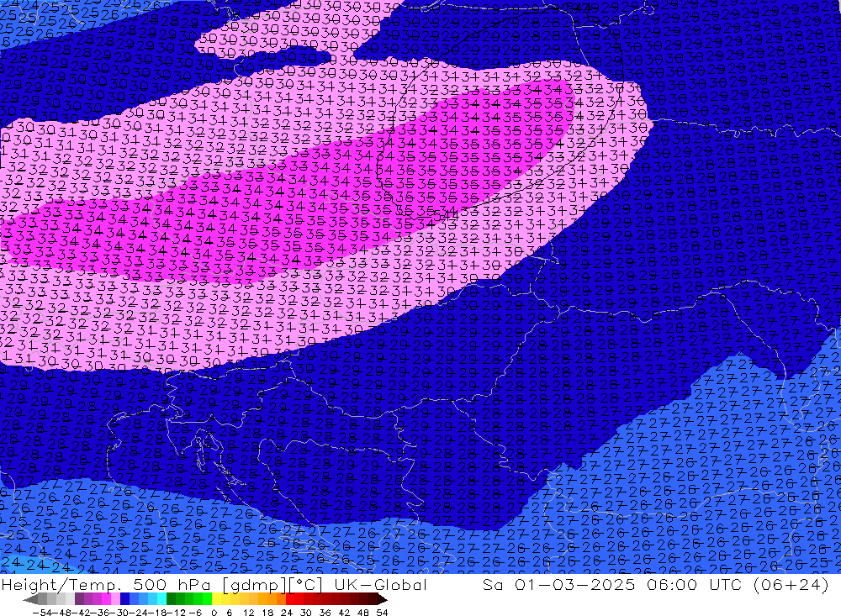This screenshot has height=616, width=841.
Task: Click the "-30" legend value
Action: pyautogui.click(x=119, y=613)
